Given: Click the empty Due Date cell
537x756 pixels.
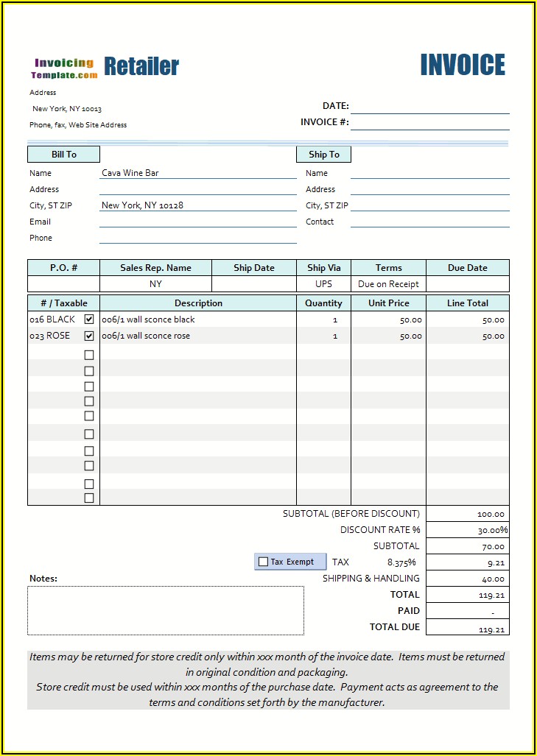Looking at the screenshot, I should [467, 284].
